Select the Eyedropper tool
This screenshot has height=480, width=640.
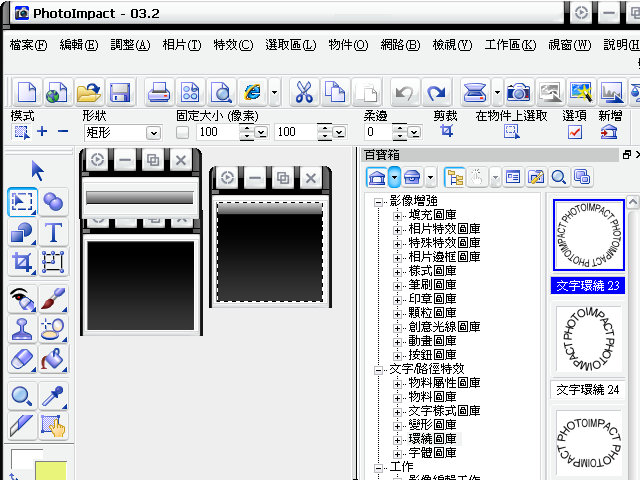click(x=53, y=396)
